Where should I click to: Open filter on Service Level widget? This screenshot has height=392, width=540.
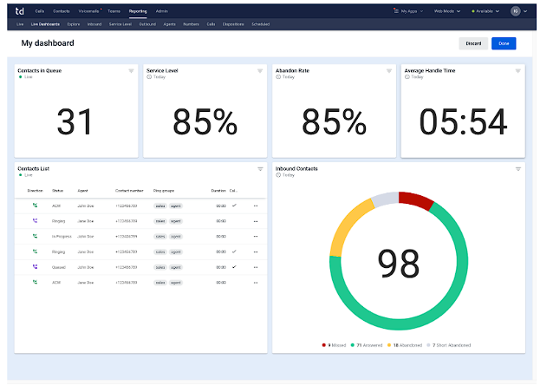click(260, 71)
